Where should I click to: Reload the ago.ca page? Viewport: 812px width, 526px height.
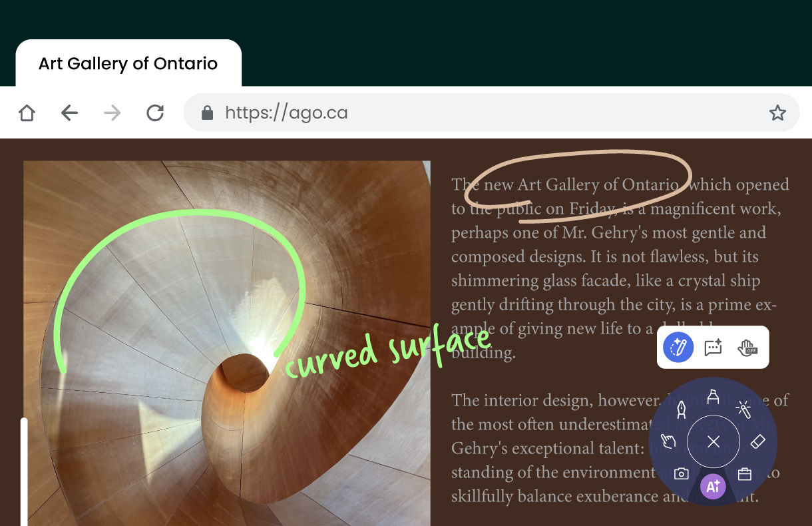coord(154,113)
